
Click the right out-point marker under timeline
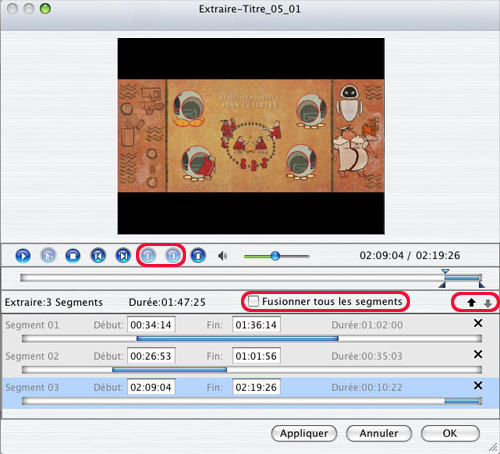click(482, 285)
